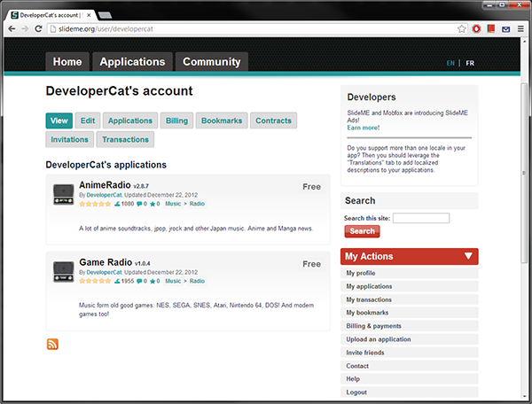Screen dimensions: 532x404
Task: Open Radio category under Game Radio
Action: coord(197,281)
